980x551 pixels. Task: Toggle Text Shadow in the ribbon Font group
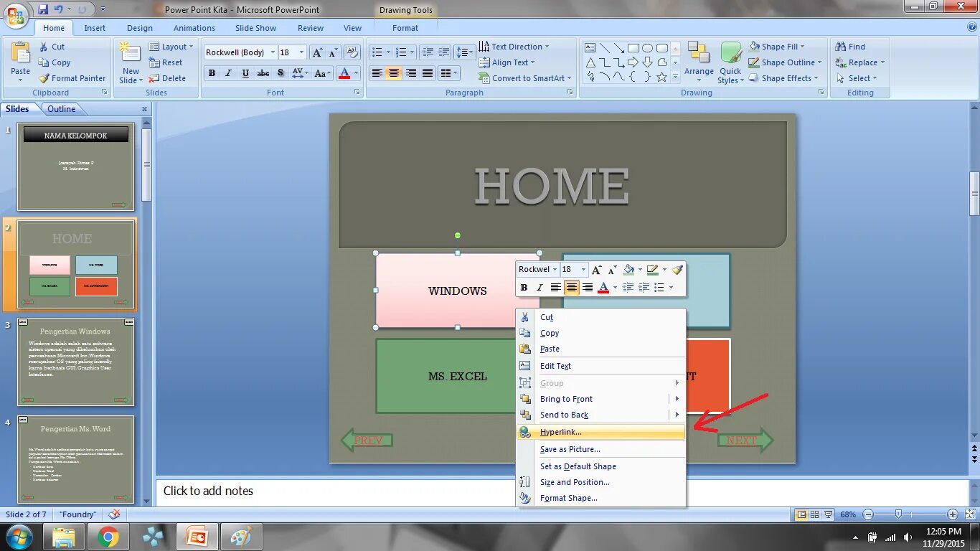(x=281, y=73)
